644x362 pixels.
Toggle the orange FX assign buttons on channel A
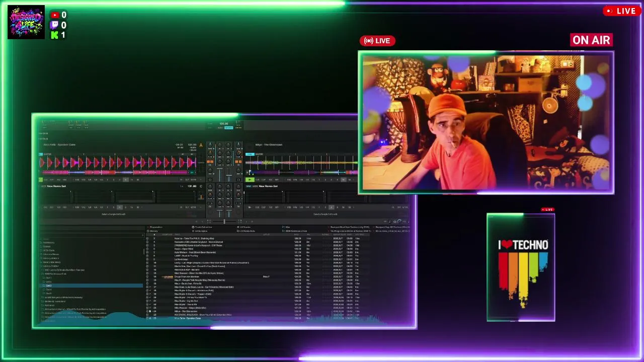[210, 162]
